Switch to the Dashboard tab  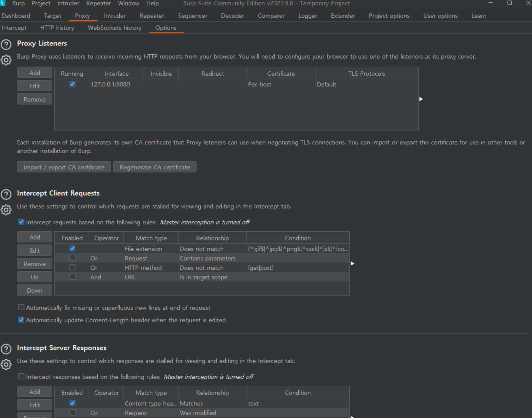click(x=16, y=16)
